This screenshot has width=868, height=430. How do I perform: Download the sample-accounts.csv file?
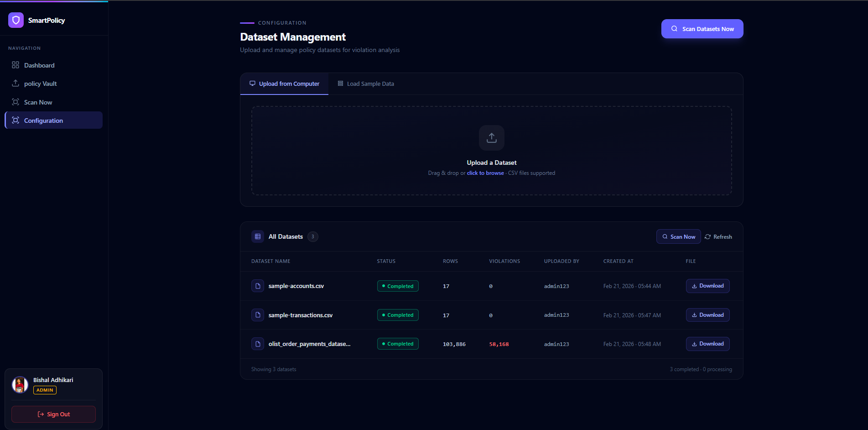click(x=707, y=286)
